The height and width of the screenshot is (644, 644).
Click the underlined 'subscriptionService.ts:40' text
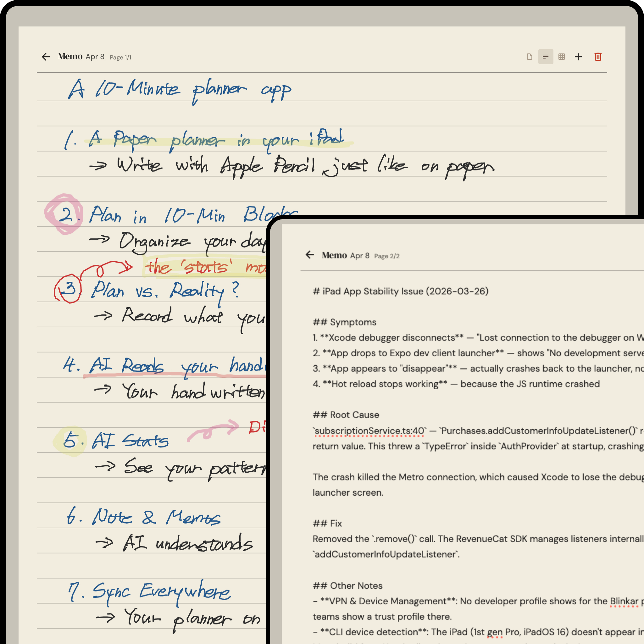370,431
